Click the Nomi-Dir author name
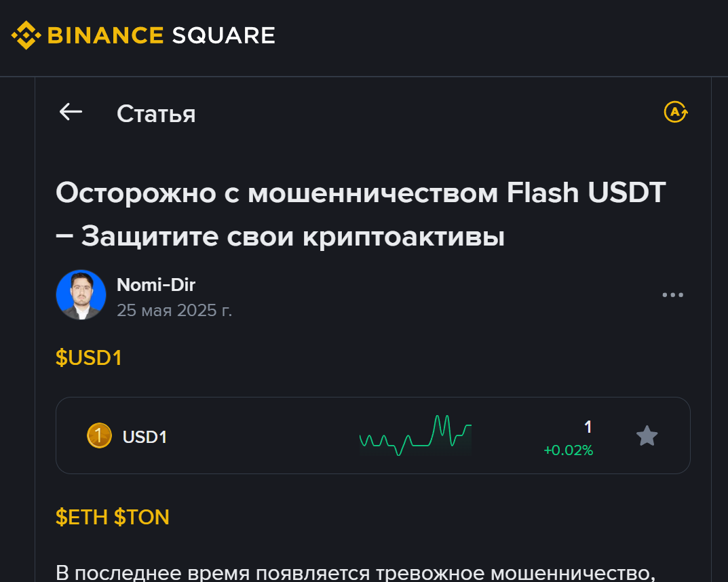The image size is (728, 582). (x=155, y=285)
